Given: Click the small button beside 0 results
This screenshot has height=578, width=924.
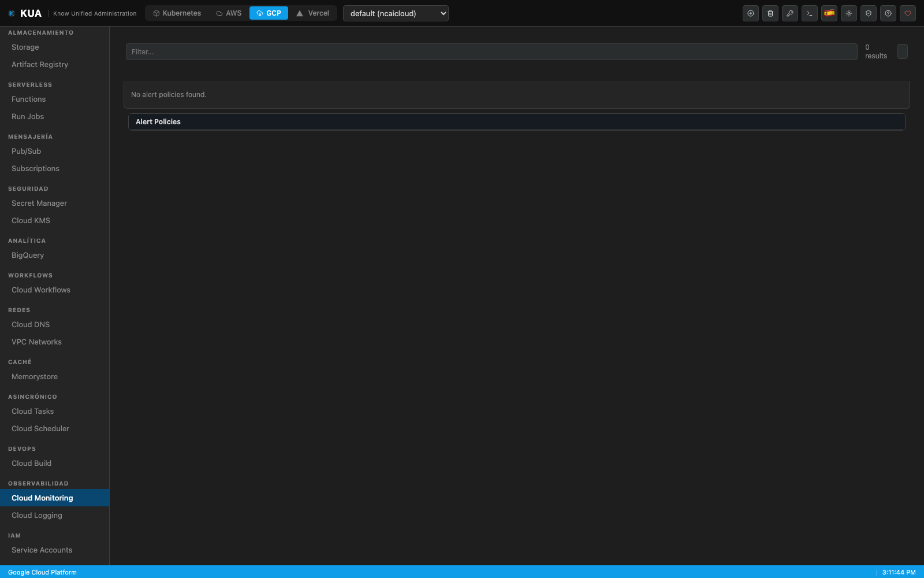Looking at the screenshot, I should [x=903, y=51].
